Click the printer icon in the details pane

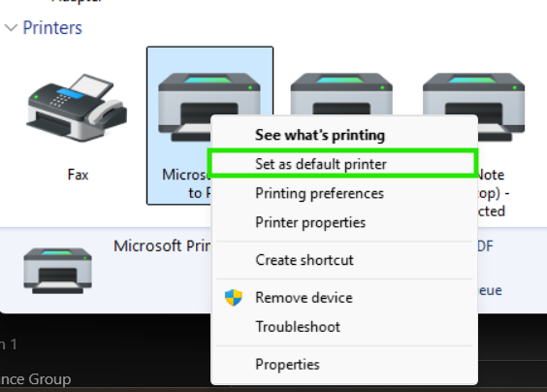[x=57, y=271]
